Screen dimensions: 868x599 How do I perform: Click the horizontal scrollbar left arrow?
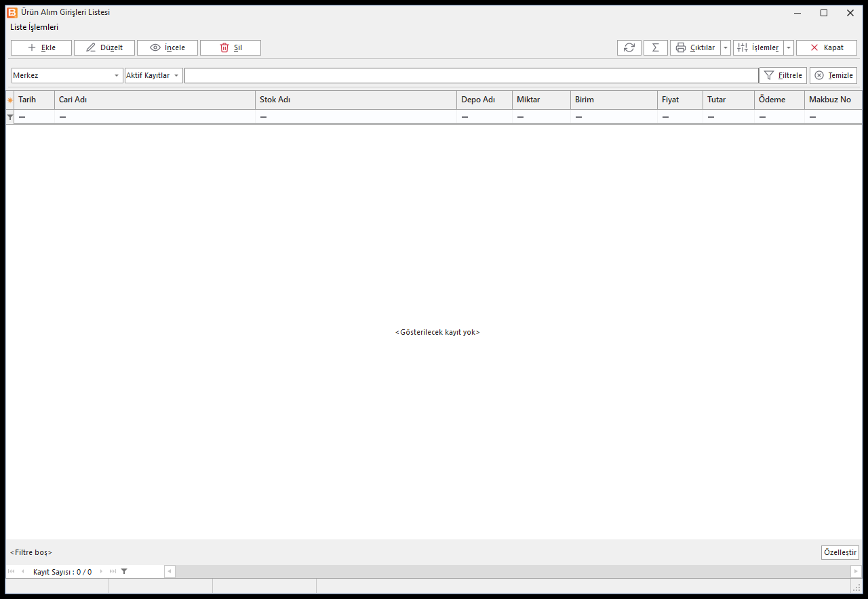tap(170, 571)
